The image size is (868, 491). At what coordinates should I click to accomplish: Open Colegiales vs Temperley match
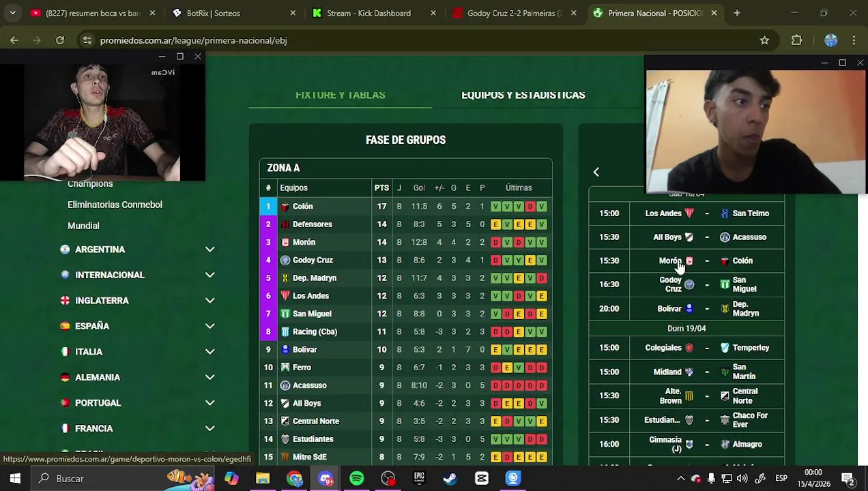[686, 348]
